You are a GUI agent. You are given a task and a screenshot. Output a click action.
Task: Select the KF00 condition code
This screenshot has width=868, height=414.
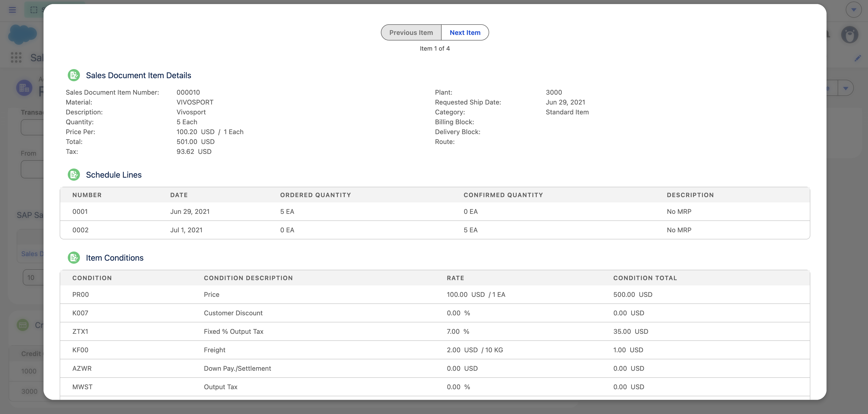click(x=80, y=350)
